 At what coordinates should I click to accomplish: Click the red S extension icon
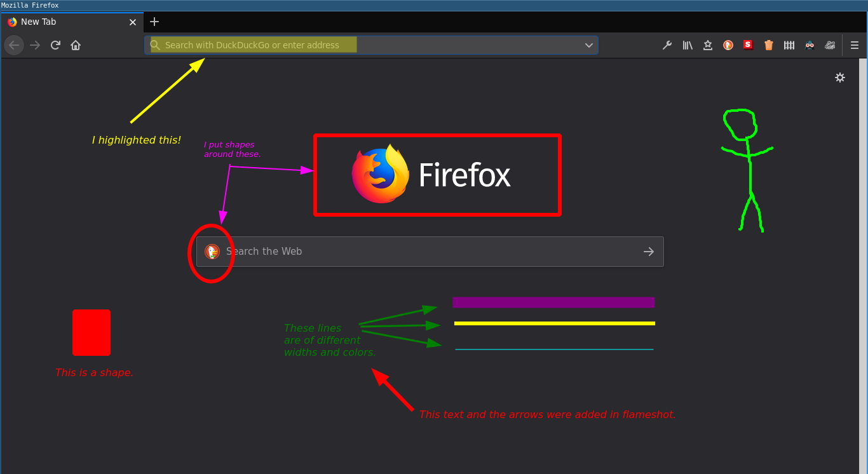(748, 44)
